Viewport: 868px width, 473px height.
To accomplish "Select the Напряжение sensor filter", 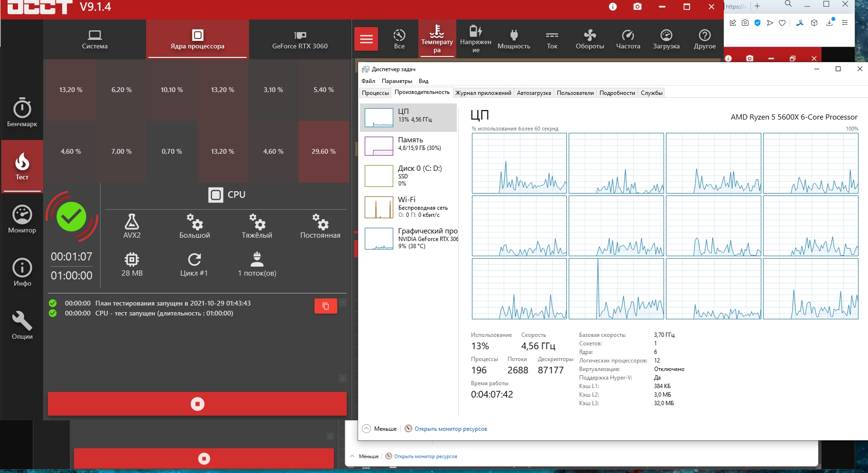I will [x=476, y=39].
